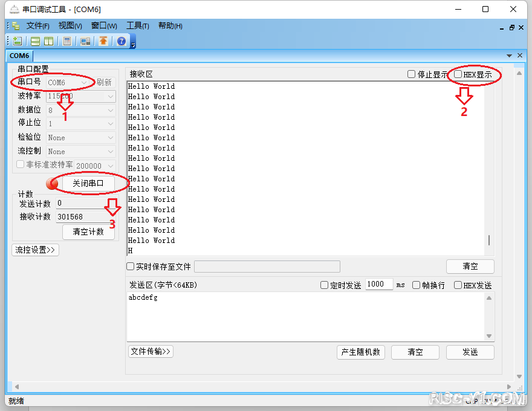This screenshot has width=532, height=411.
Task: Click the 清空计数 button
Action: pyautogui.click(x=88, y=232)
